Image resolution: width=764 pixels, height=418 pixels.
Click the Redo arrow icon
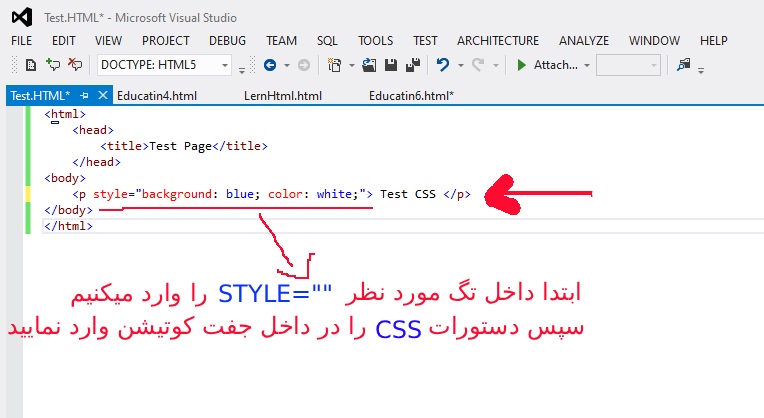click(x=478, y=65)
